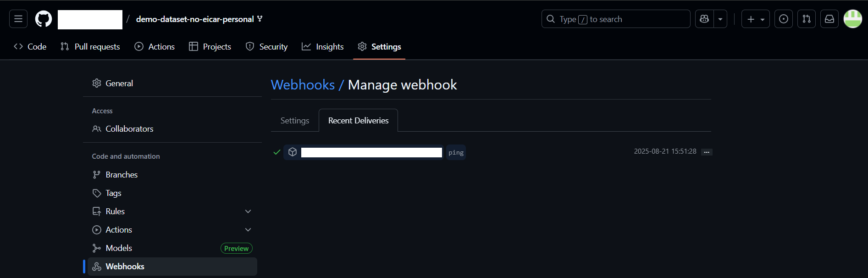Click the repository name demo-dataset-no-eicar-personal

195,19
